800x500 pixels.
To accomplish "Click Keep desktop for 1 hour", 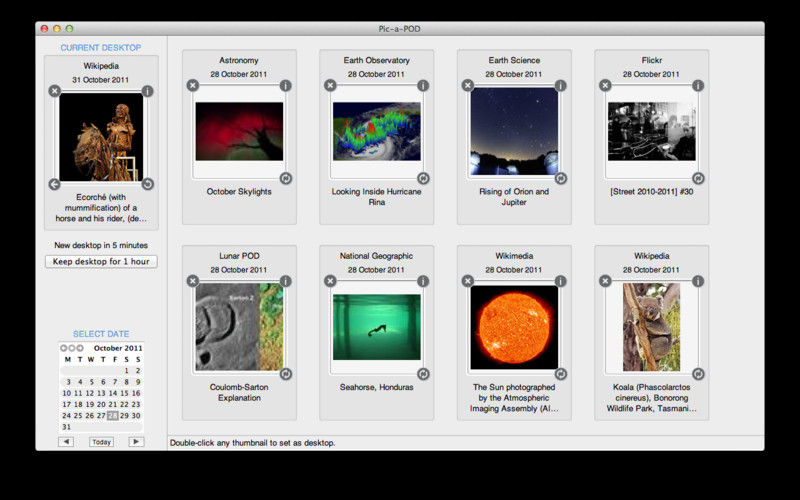I will (101, 261).
